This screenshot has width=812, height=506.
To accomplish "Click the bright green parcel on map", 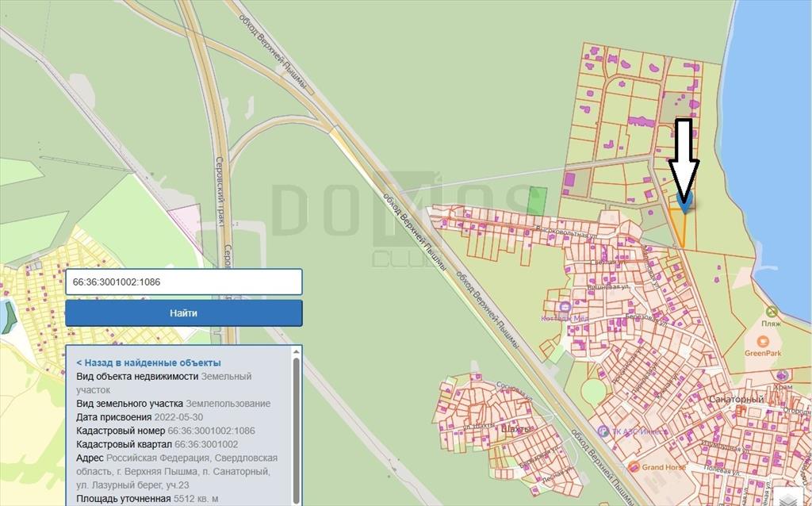I will pyautogui.click(x=537, y=201).
